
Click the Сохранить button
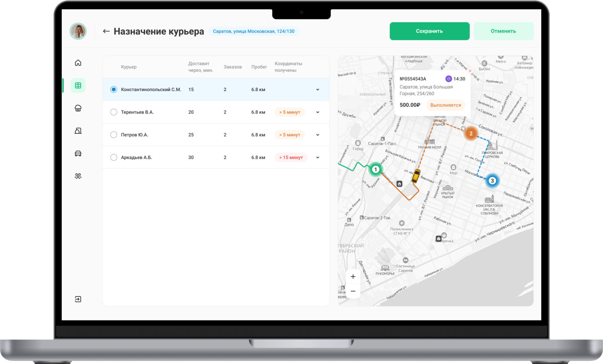click(429, 31)
